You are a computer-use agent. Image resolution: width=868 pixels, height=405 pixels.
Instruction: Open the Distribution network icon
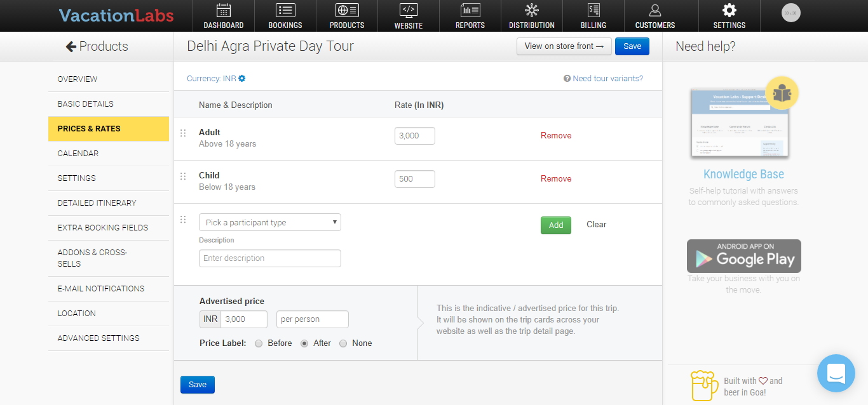pyautogui.click(x=531, y=10)
